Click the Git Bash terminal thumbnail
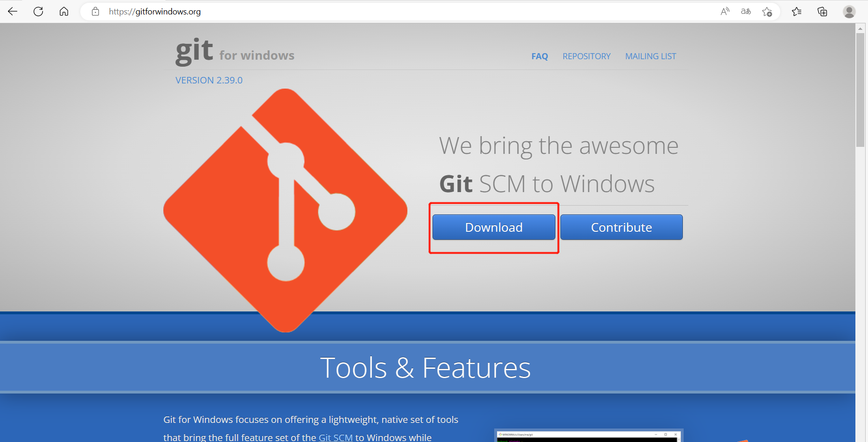Image resolution: width=868 pixels, height=442 pixels. (x=588, y=436)
